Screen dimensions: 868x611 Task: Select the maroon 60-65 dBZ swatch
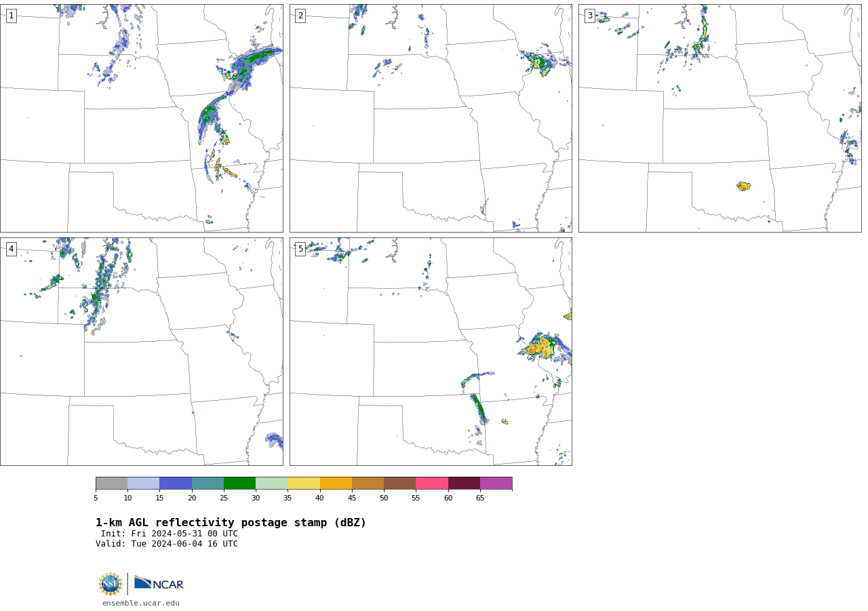[464, 483]
